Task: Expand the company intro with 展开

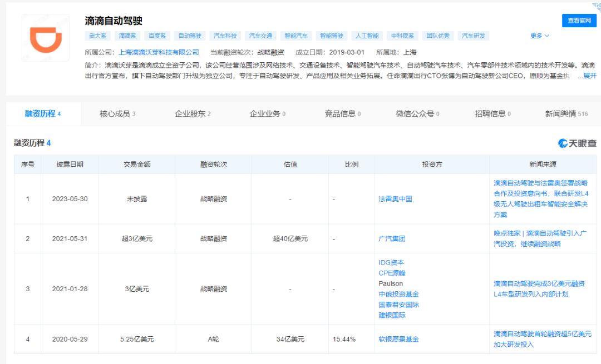Action: click(589, 76)
